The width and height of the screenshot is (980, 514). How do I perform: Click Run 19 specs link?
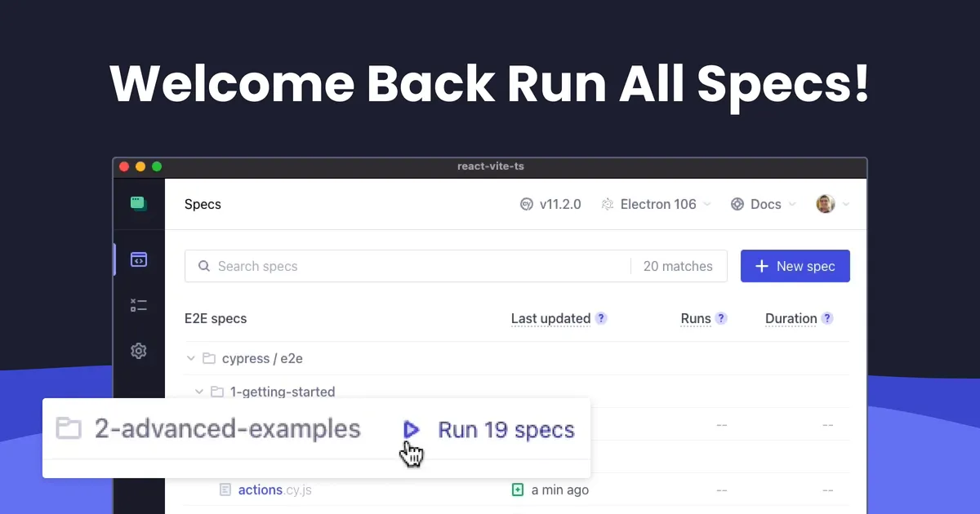(506, 429)
